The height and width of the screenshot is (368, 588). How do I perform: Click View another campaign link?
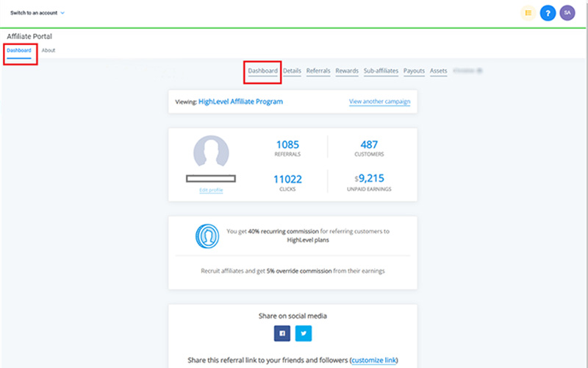[x=379, y=102]
